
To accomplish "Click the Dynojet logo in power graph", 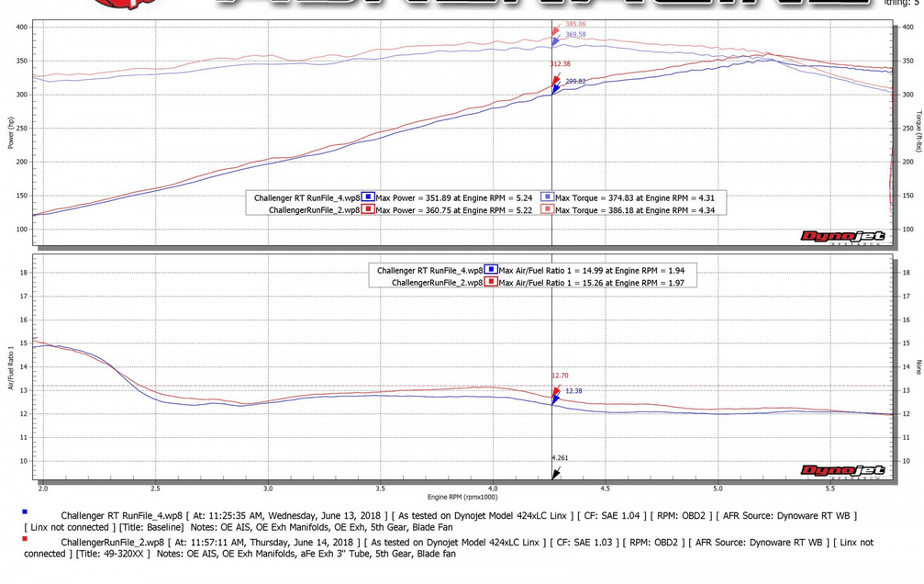I will [842, 237].
